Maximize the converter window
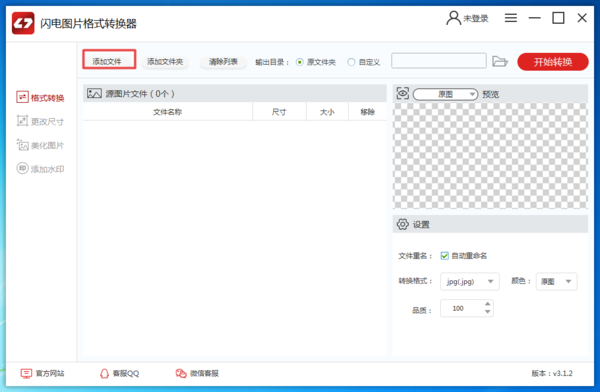Viewport: 600px width, 392px height. (558, 18)
